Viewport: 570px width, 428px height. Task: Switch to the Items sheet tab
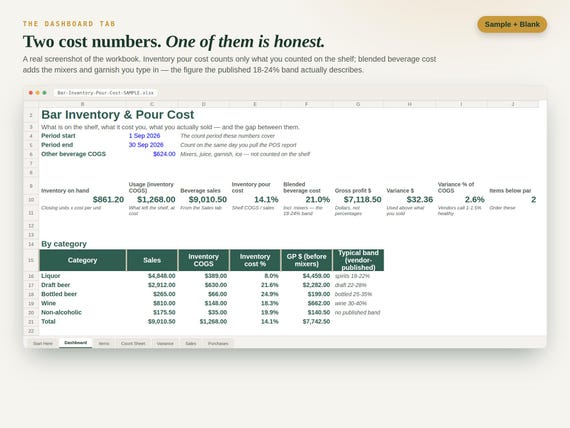coord(104,343)
